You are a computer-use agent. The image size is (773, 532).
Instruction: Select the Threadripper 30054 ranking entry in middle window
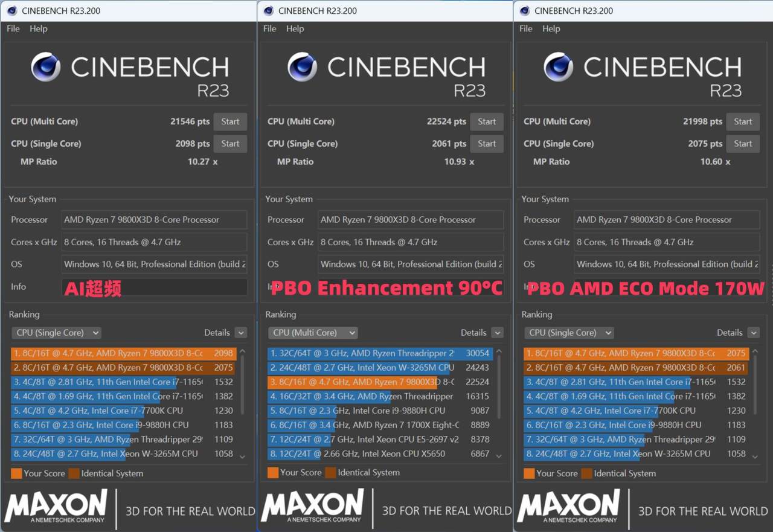380,353
